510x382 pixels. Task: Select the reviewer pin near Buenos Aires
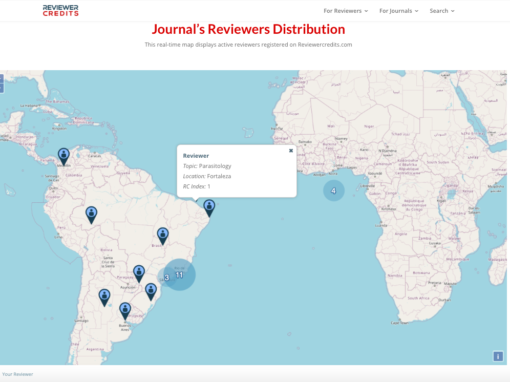click(x=125, y=311)
